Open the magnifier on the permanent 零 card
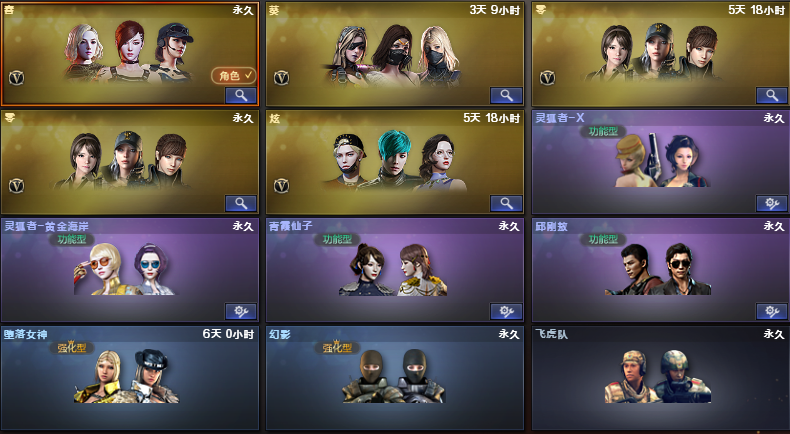The image size is (790, 434). tap(241, 203)
